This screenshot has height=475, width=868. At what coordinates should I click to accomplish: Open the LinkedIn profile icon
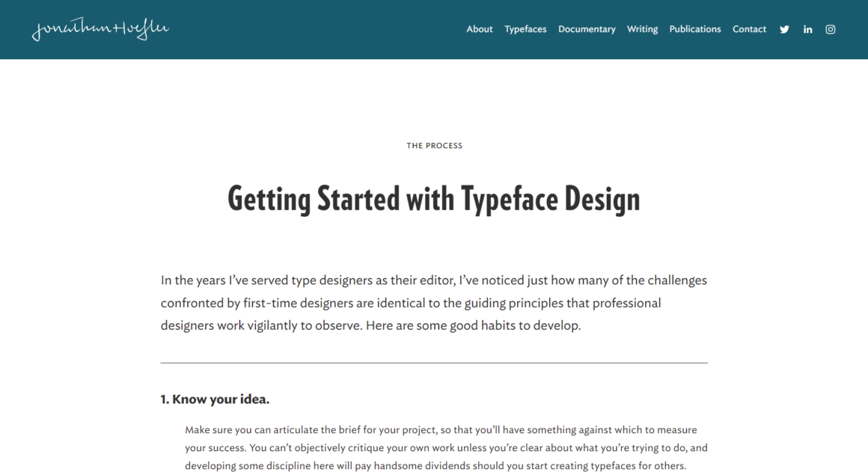pos(807,29)
